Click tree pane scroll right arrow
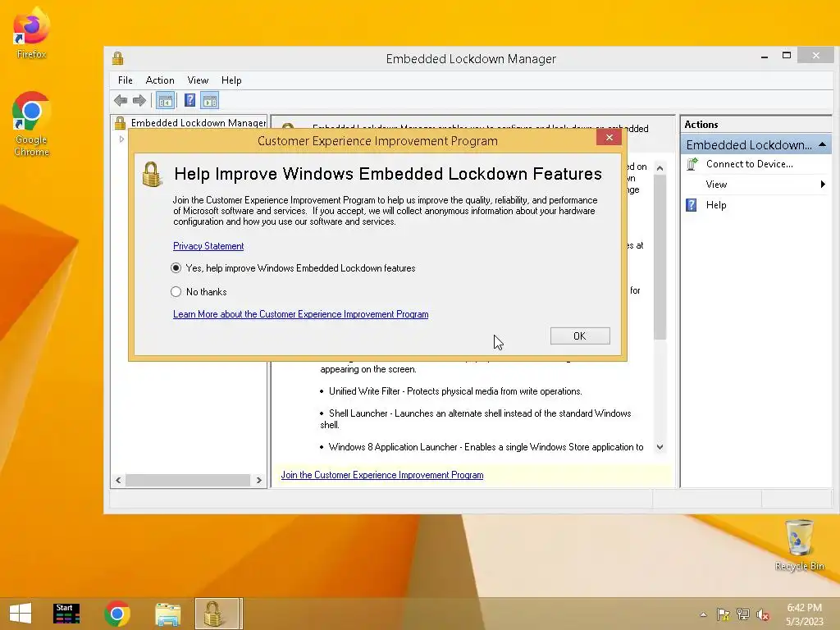The width and height of the screenshot is (840, 630). point(259,480)
